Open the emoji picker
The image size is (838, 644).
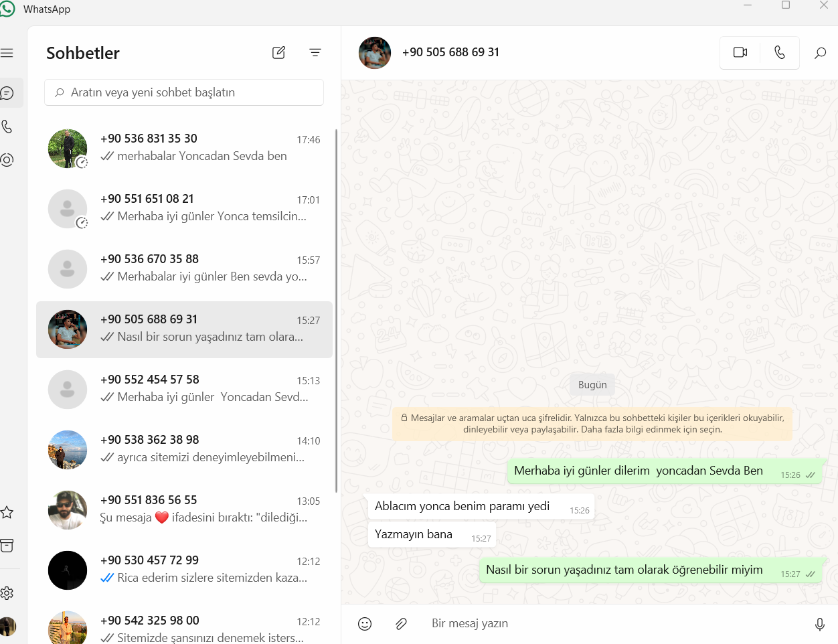point(365,624)
